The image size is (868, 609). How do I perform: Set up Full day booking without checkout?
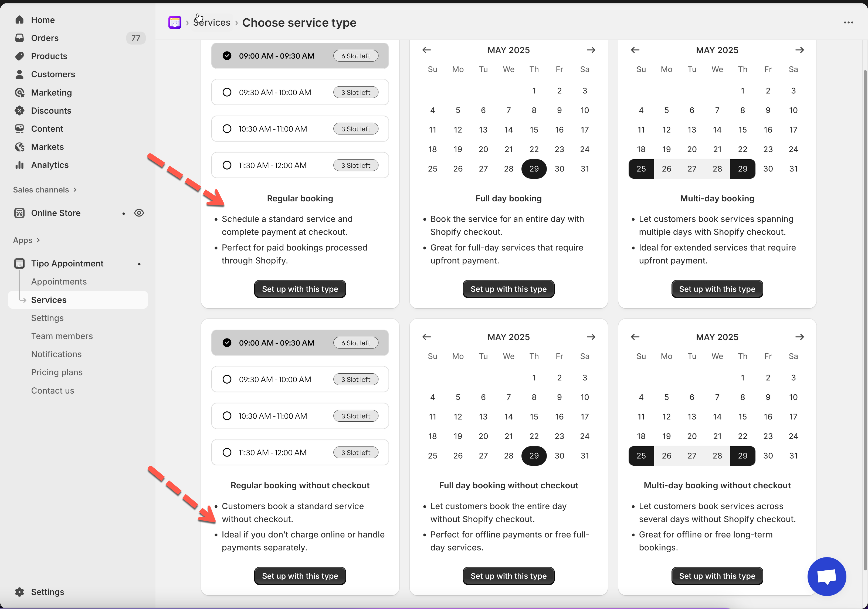click(x=508, y=576)
